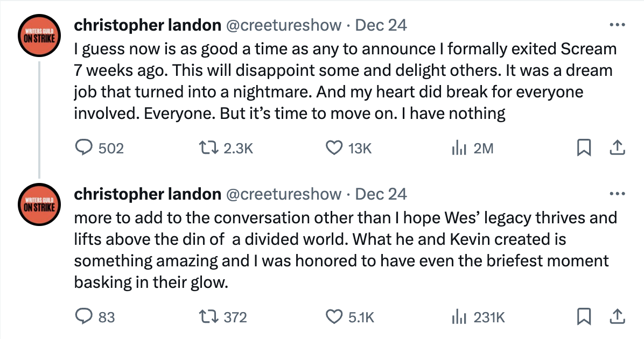This screenshot has width=644, height=339.
Task: Reply to the second tweet (83 replies)
Action: click(85, 317)
